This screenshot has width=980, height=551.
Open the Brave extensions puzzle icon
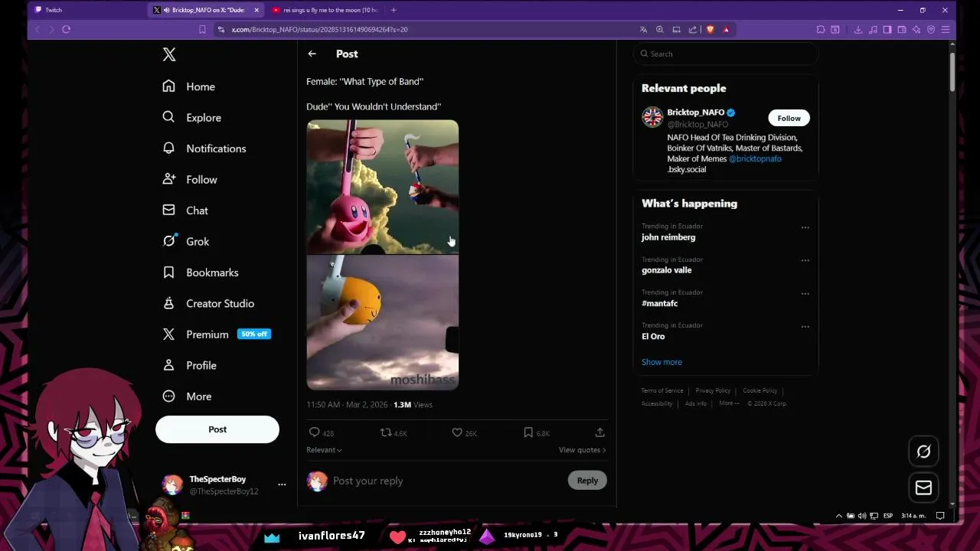[x=821, y=29]
